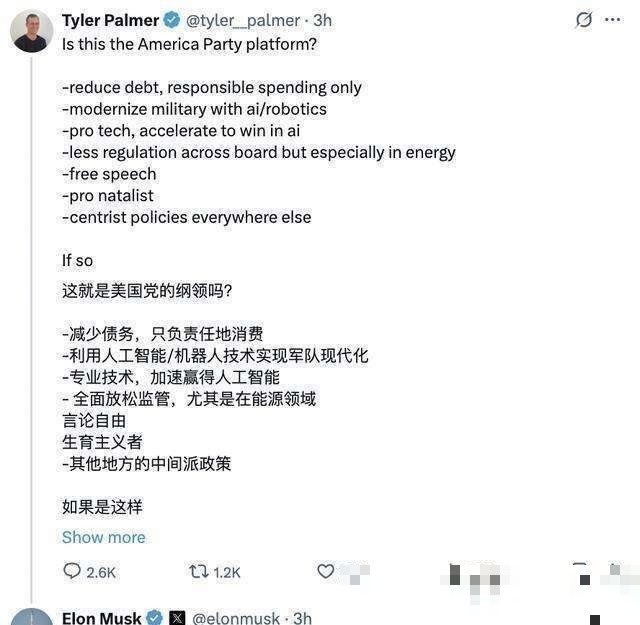Click the 2.6K replies count

(x=101, y=572)
